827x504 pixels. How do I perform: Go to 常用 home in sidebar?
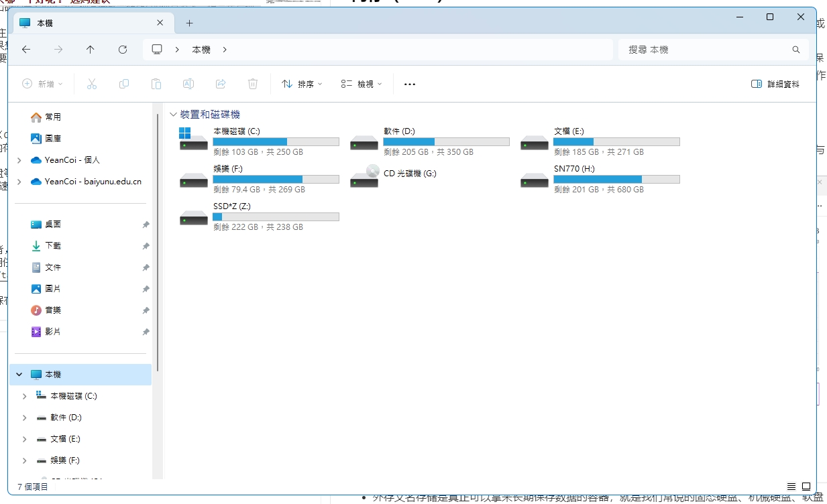coord(53,117)
